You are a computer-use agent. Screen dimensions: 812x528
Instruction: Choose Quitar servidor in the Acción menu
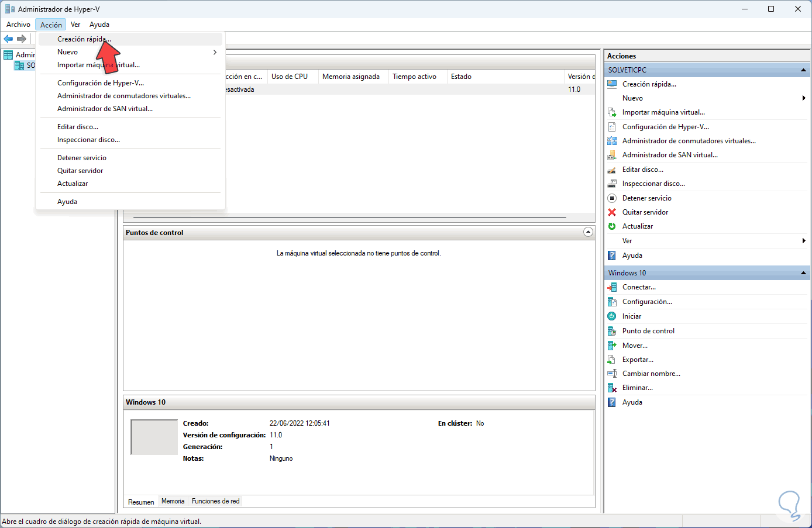130,171
